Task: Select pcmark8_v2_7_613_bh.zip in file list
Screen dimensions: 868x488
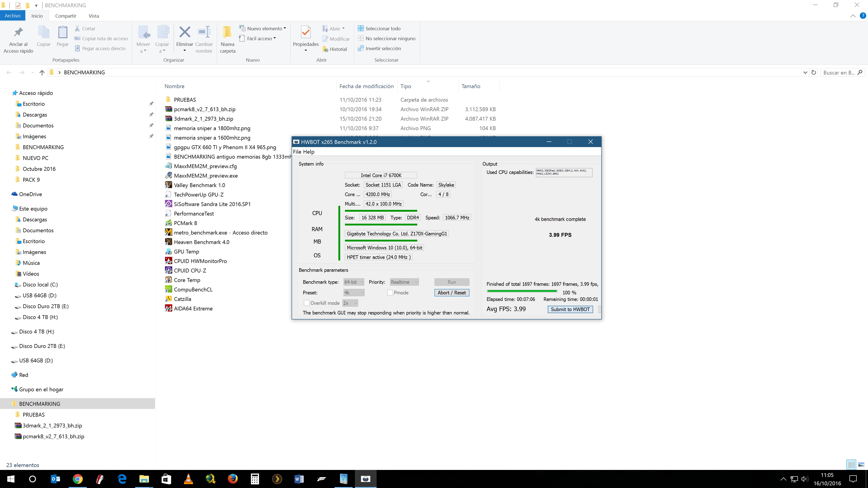Action: point(205,109)
